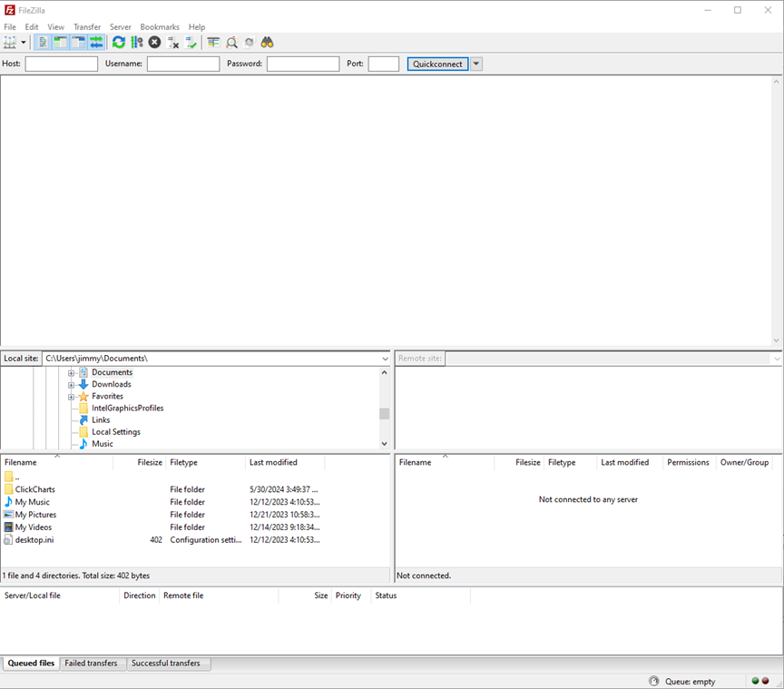Select the Local Settings folder in tree
This screenshot has width=784, height=689.
click(x=116, y=432)
